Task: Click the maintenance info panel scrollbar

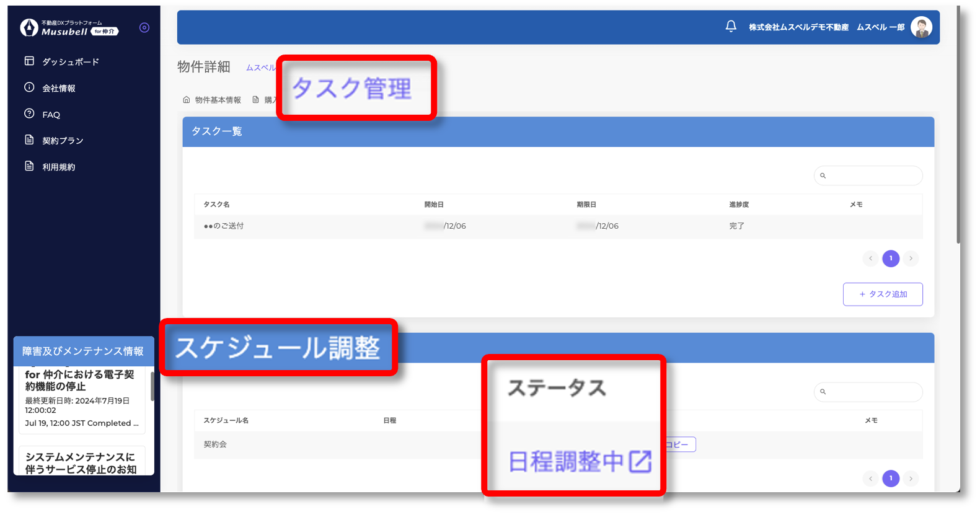Action: tap(152, 387)
